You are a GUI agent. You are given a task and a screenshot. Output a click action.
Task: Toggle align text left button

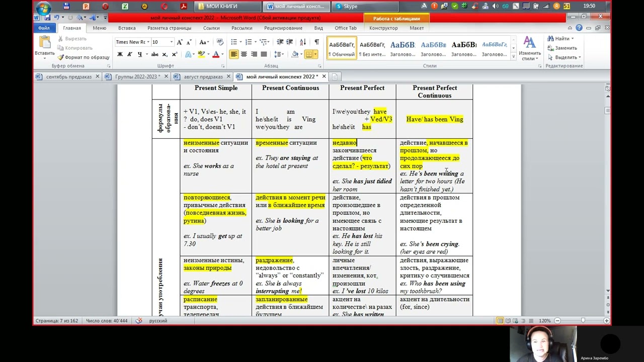tap(234, 54)
